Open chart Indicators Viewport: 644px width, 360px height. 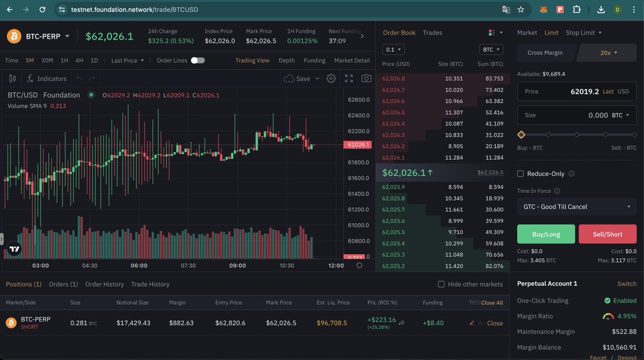pos(47,78)
